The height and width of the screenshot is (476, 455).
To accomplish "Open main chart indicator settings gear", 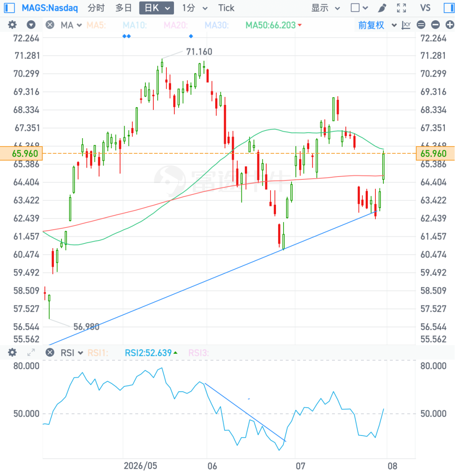I will pos(12,25).
